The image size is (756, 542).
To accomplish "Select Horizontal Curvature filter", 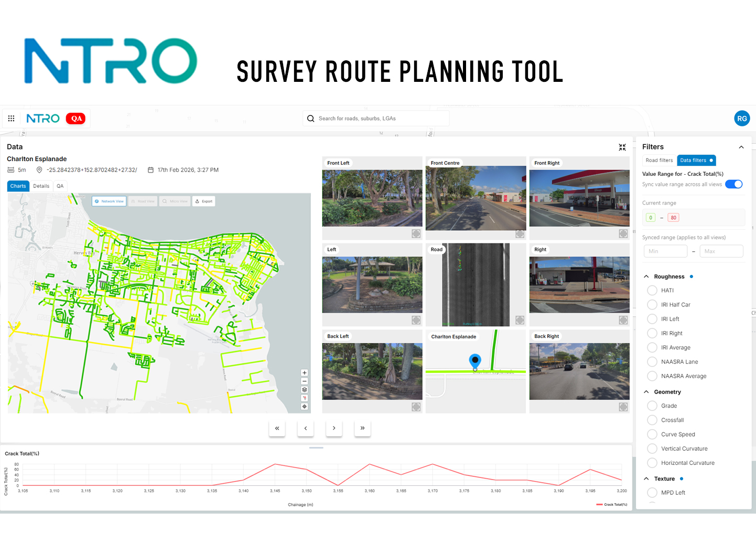I will 652,463.
